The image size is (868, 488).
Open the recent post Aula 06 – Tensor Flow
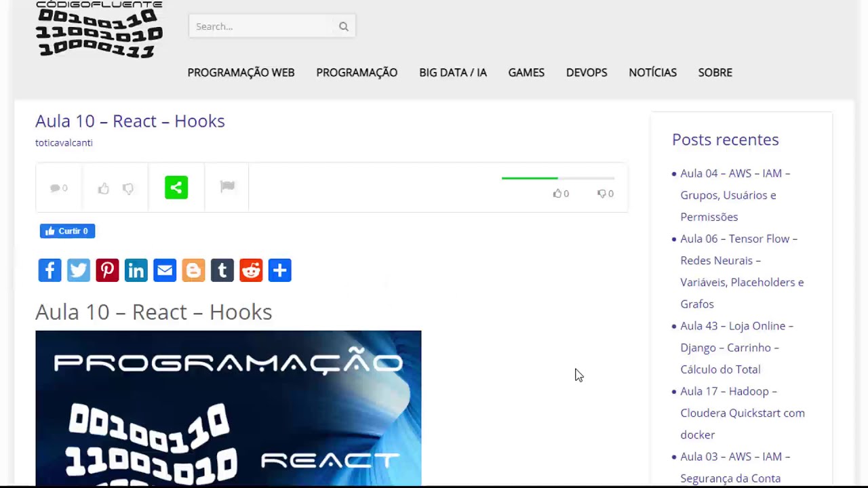(742, 271)
